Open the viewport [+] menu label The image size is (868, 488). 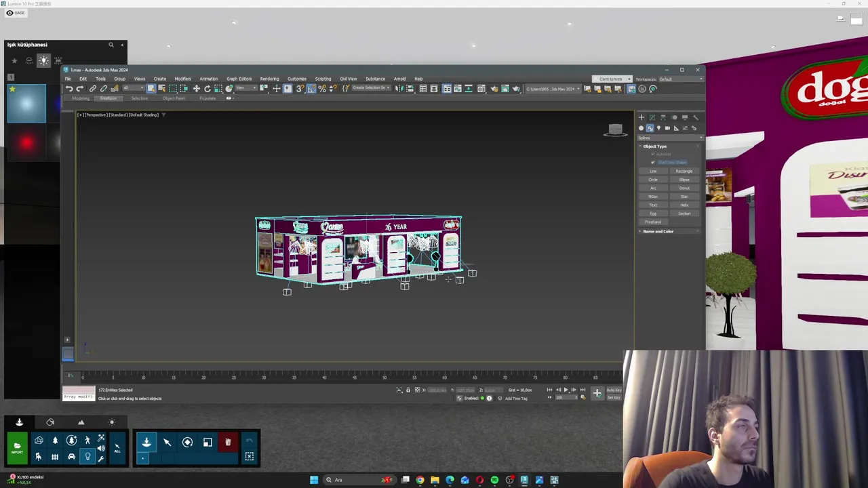click(80, 115)
